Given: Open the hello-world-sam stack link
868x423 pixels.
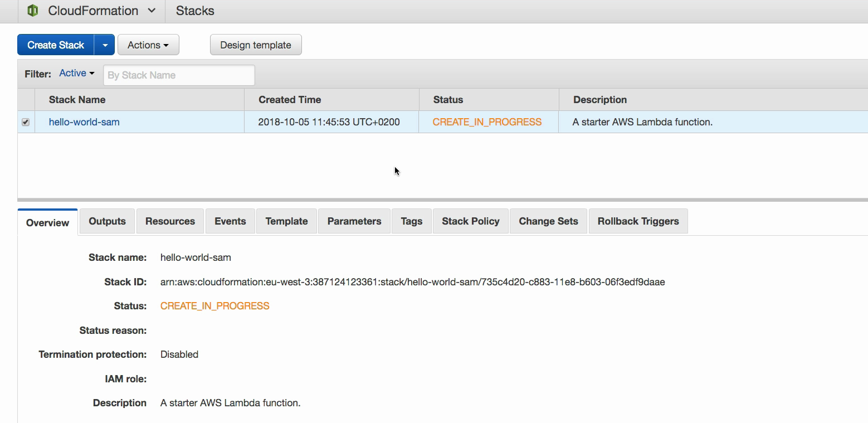Looking at the screenshot, I should [84, 122].
